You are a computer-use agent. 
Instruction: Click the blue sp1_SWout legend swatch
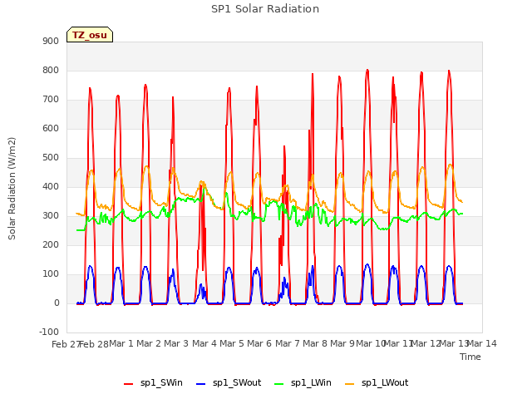(201, 384)
